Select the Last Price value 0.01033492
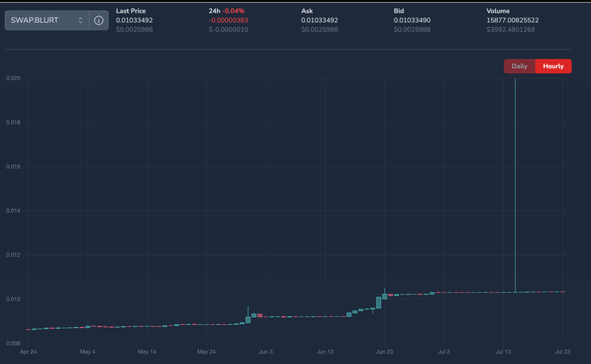The height and width of the screenshot is (364, 591). pyautogui.click(x=134, y=20)
